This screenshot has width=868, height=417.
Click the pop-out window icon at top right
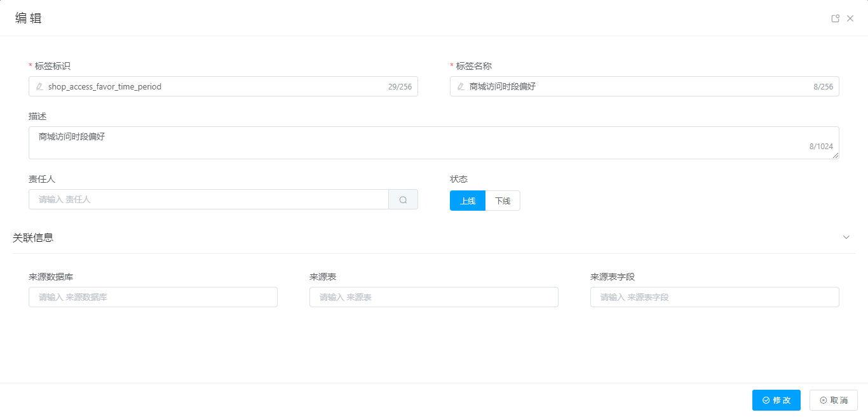click(x=835, y=18)
